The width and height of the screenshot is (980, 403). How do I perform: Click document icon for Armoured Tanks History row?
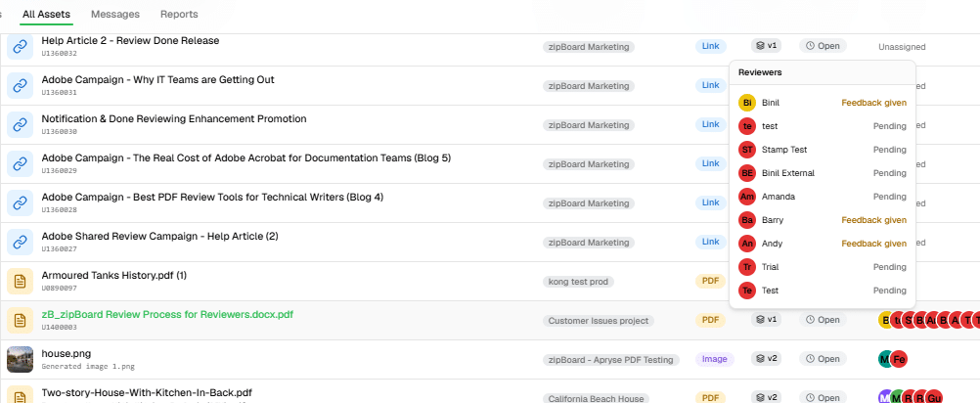pyautogui.click(x=20, y=281)
